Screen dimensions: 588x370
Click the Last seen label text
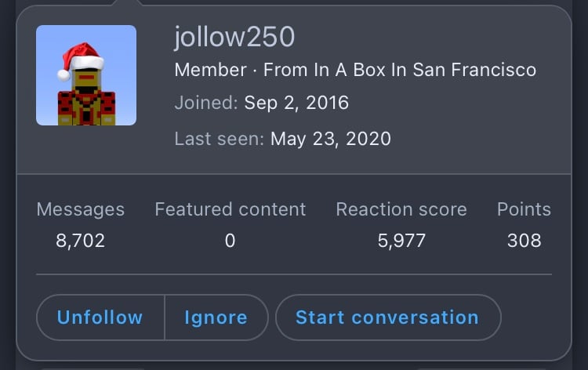(x=220, y=139)
